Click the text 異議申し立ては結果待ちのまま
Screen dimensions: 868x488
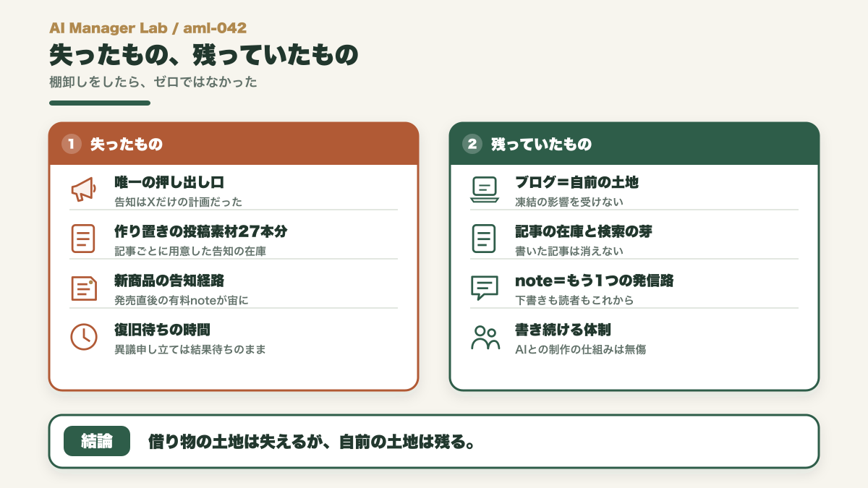pyautogui.click(x=190, y=349)
